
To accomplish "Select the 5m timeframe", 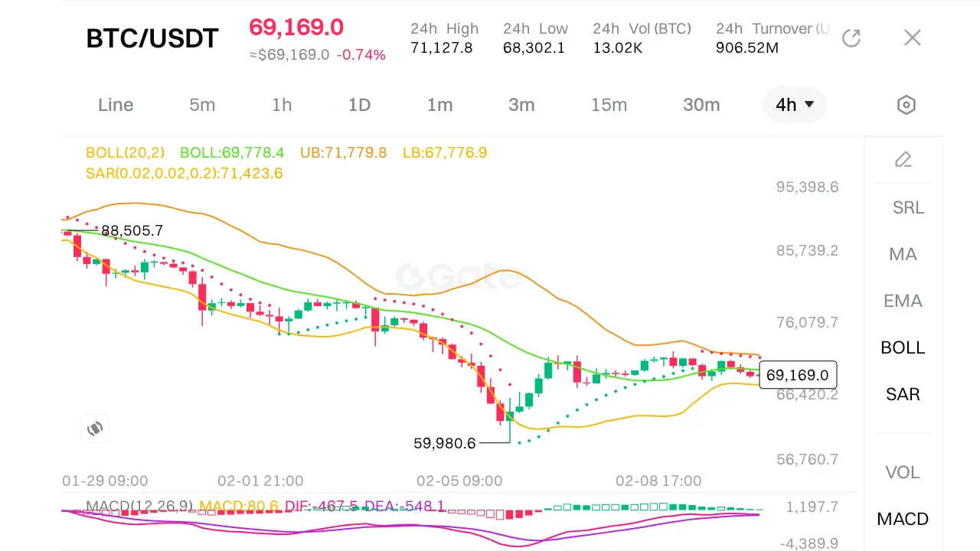I will [202, 105].
